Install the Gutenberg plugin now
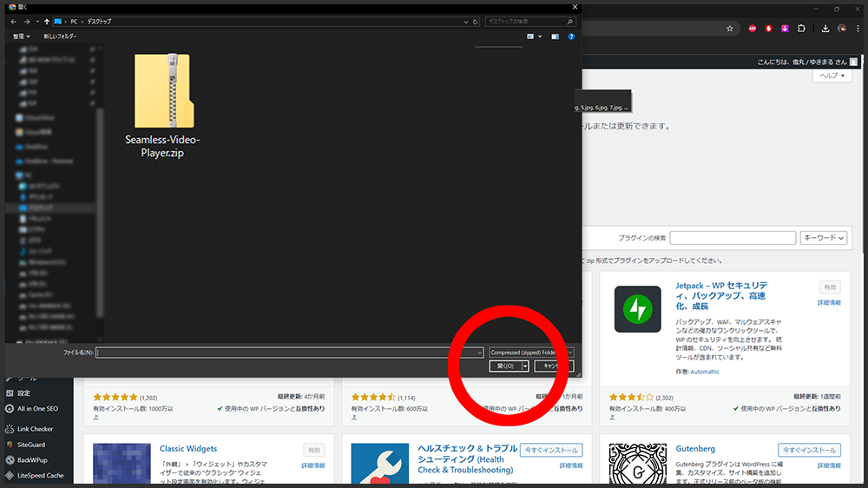Screen dimensions: 868x488 pos(809,451)
